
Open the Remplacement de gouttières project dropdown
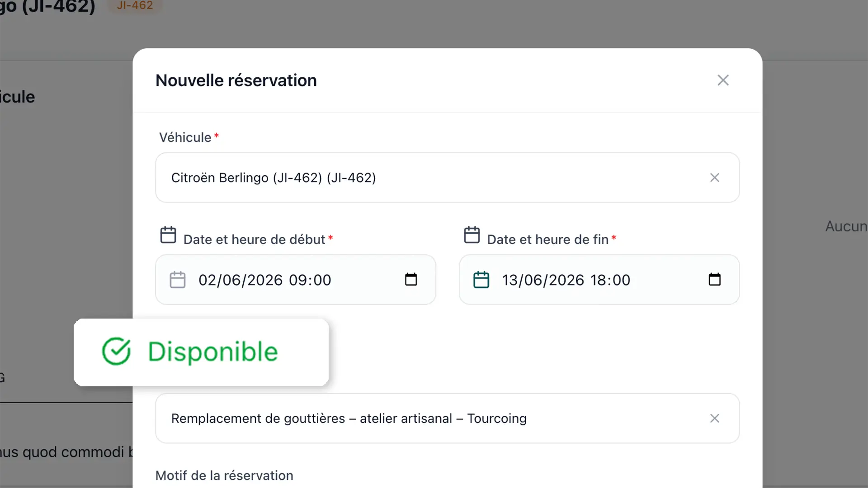pos(448,418)
